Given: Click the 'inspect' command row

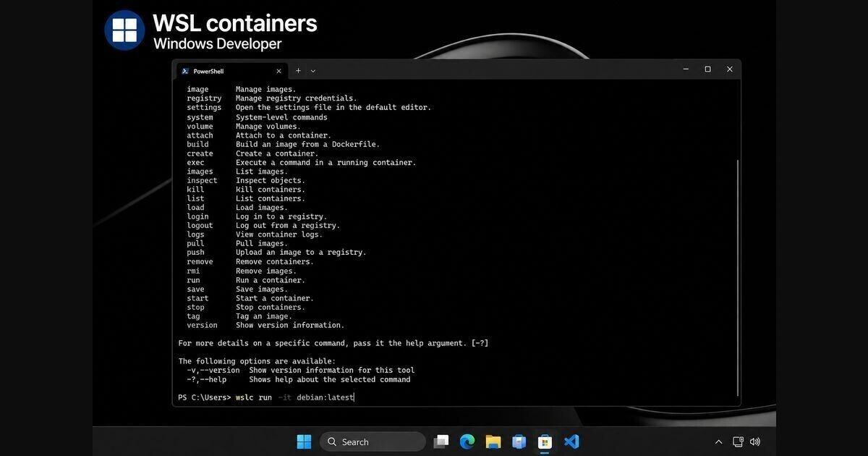Looking at the screenshot, I should pos(246,181).
